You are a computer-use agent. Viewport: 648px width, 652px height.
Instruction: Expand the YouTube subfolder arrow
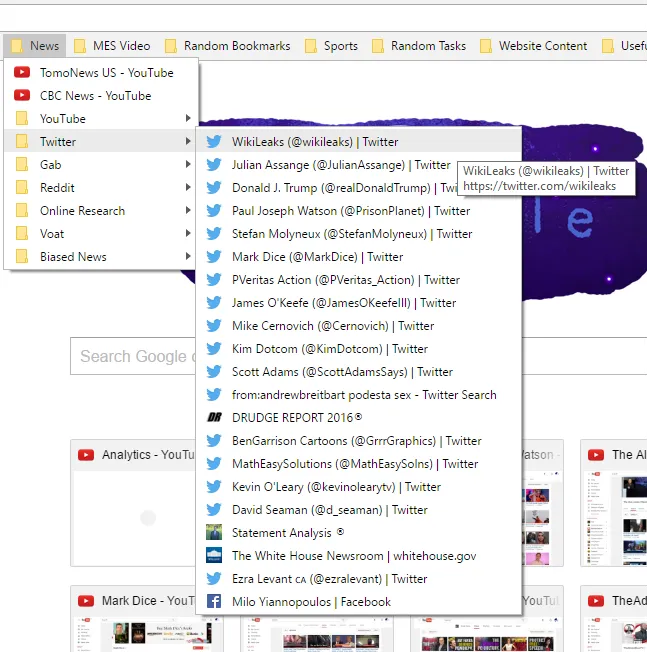pos(188,119)
